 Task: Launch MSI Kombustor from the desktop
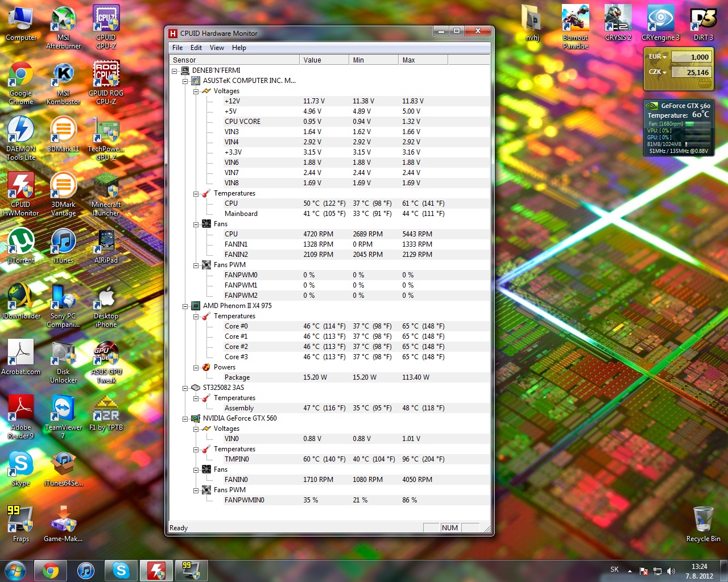coord(63,83)
